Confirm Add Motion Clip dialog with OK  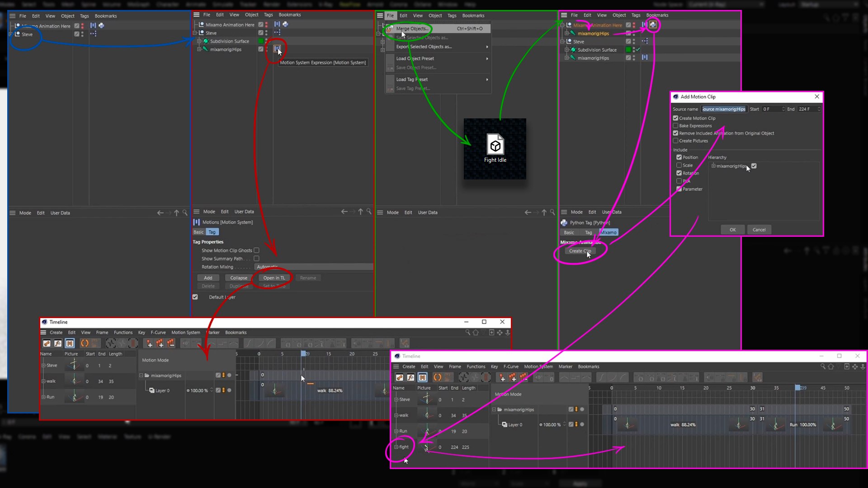[732, 230]
